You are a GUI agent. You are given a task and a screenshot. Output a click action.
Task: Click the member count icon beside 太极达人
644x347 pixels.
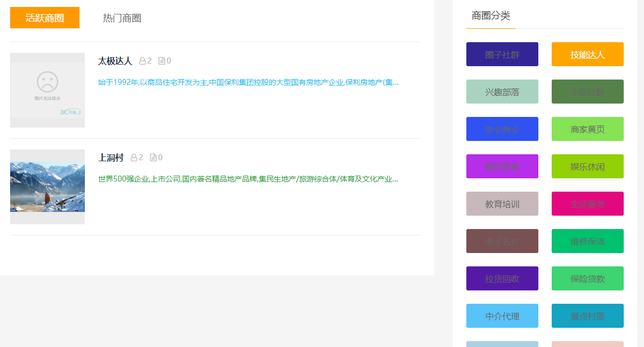[x=142, y=61]
